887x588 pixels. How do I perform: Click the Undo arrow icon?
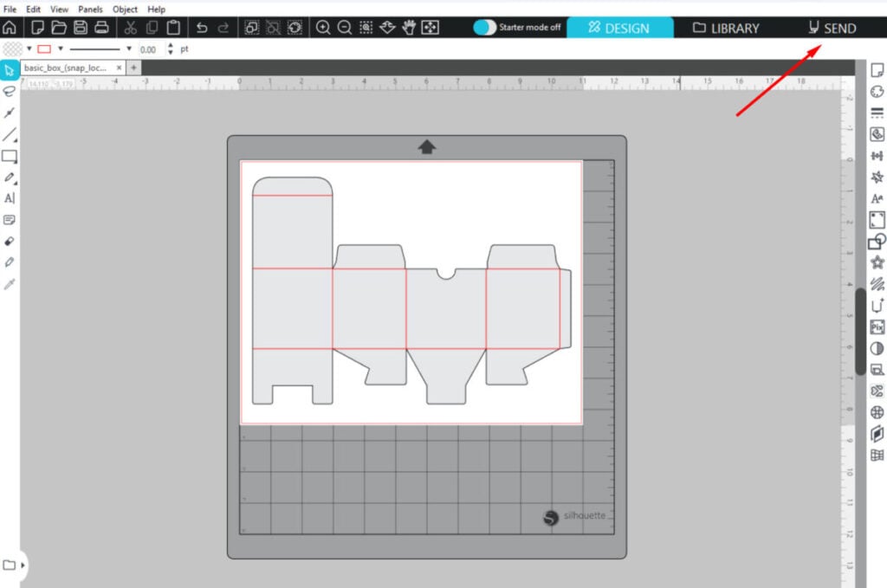coord(202,28)
